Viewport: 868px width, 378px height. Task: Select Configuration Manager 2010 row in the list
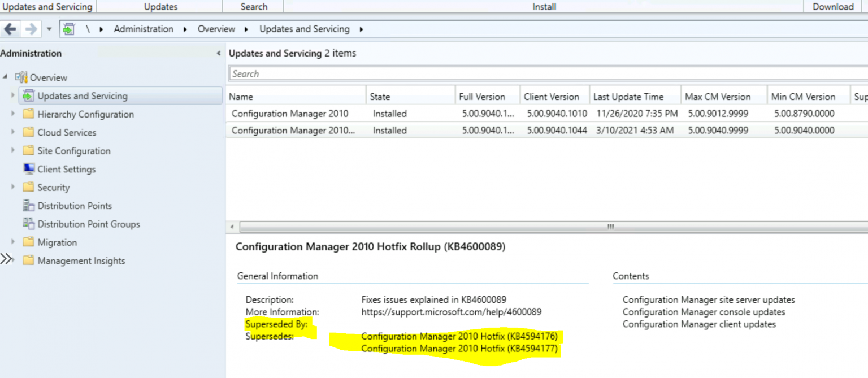[294, 113]
